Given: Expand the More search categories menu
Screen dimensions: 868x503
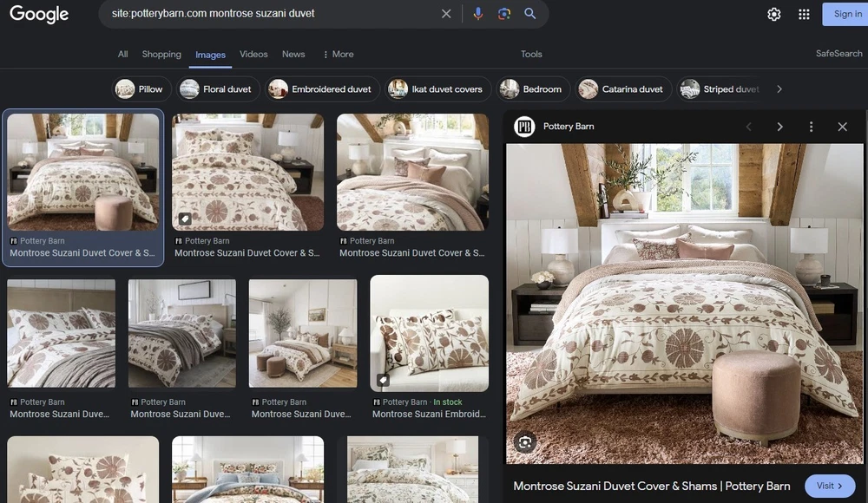Looking at the screenshot, I should (x=338, y=54).
